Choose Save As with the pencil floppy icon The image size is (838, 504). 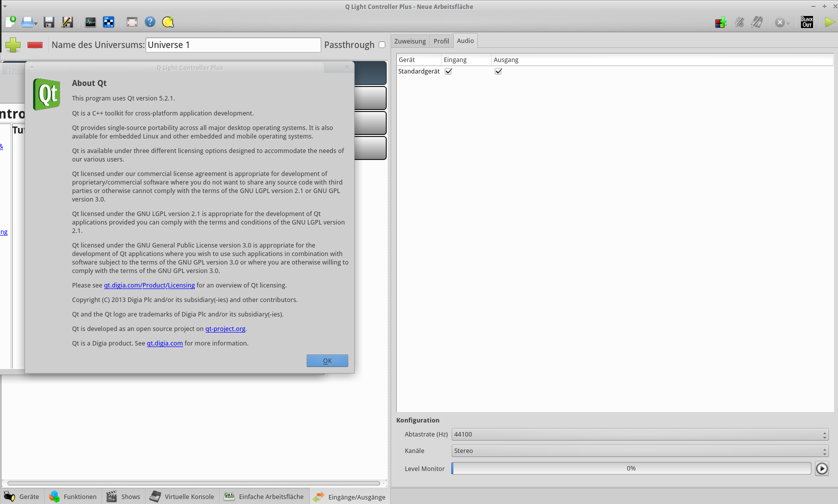[x=67, y=22]
